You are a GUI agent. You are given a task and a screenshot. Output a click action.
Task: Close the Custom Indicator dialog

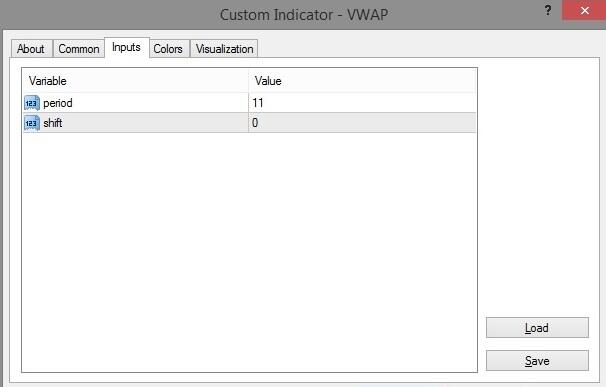tap(584, 10)
